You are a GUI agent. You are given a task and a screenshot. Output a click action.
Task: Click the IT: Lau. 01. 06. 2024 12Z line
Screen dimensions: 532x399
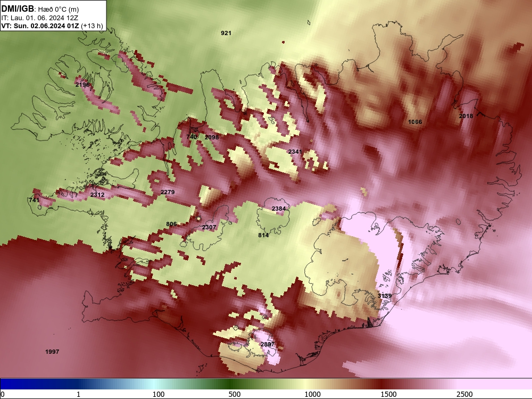(x=40, y=18)
